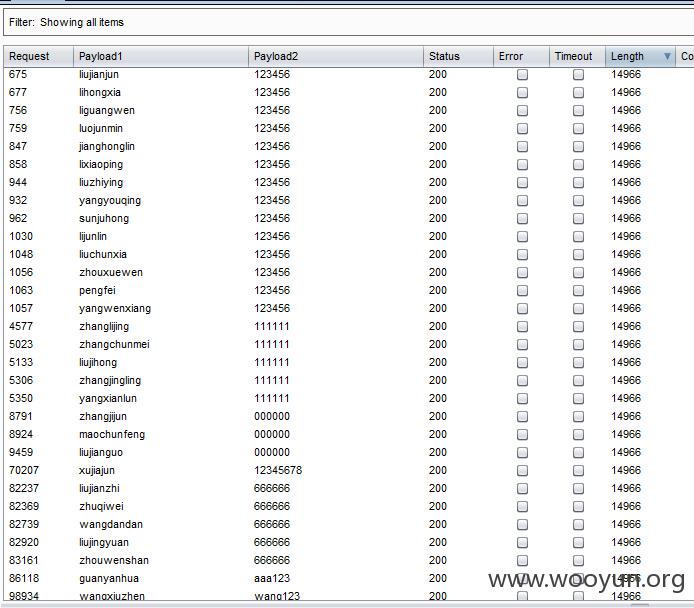The height and width of the screenshot is (608, 694).
Task: Select request number 82237
Action: (x=24, y=488)
